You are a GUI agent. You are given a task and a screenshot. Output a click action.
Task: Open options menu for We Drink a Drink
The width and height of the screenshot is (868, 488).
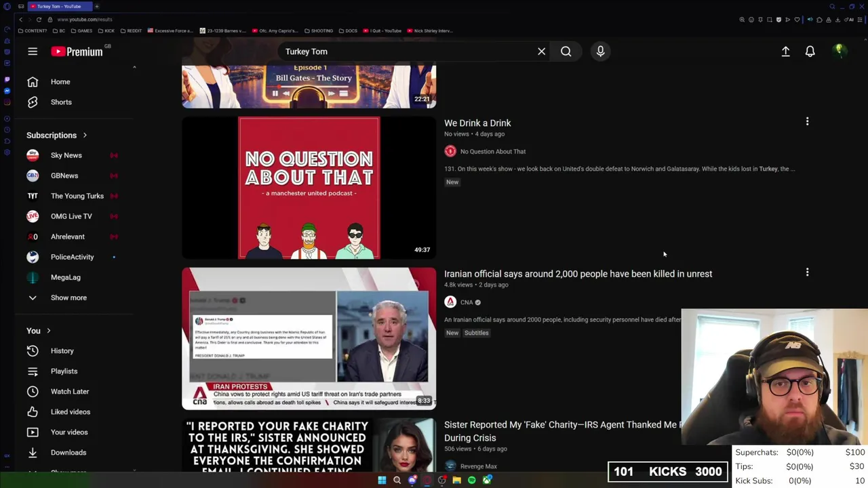(807, 121)
